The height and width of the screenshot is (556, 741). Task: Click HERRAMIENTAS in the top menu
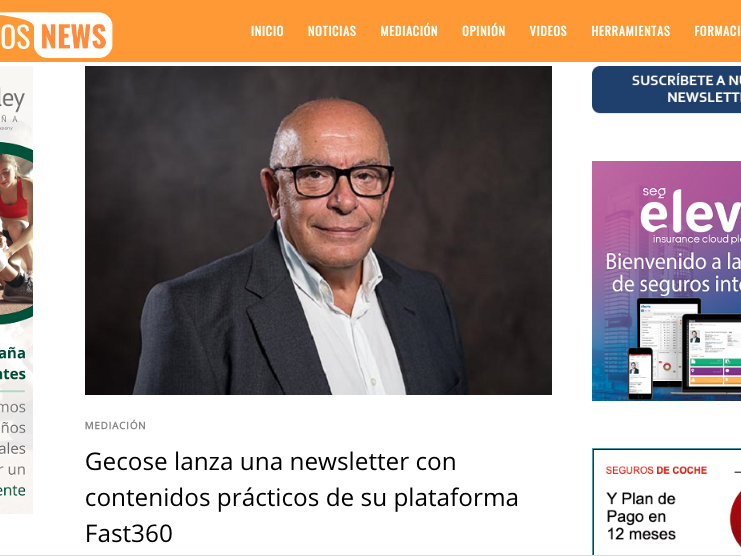point(630,31)
